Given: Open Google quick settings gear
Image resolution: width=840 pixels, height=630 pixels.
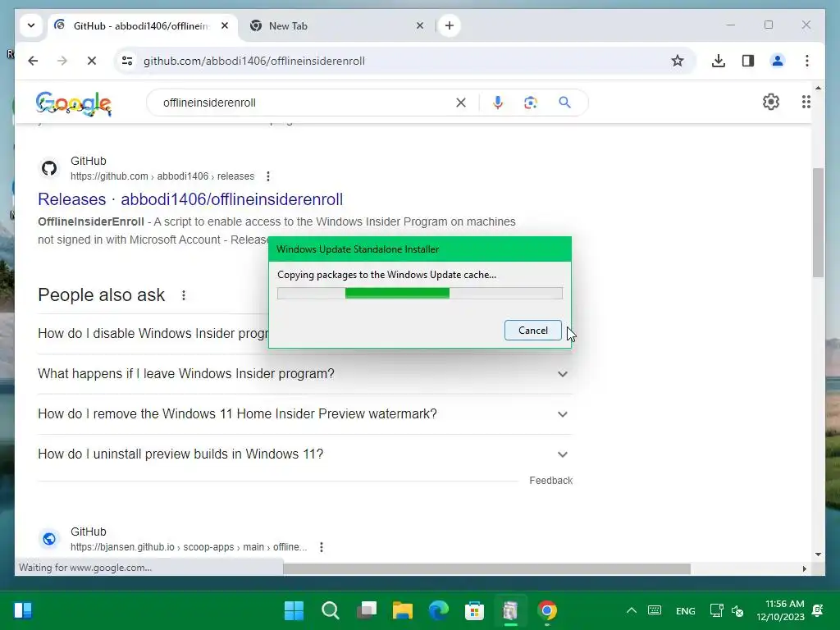Looking at the screenshot, I should (770, 102).
